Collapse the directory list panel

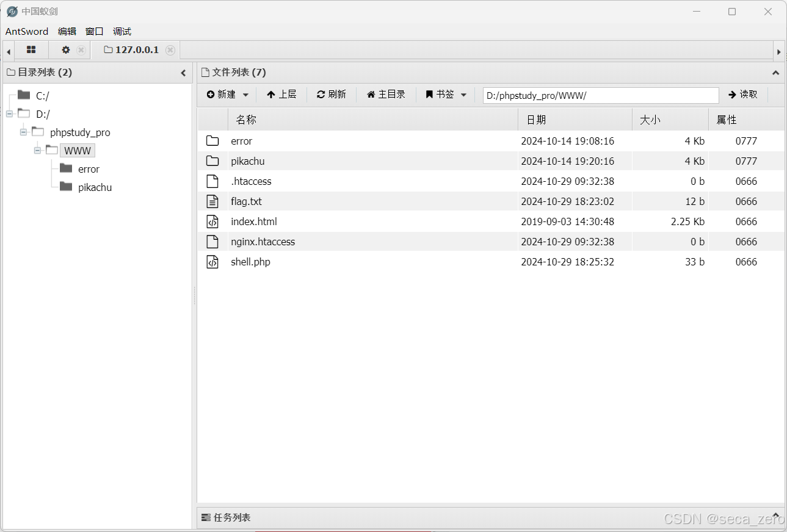[x=183, y=73]
